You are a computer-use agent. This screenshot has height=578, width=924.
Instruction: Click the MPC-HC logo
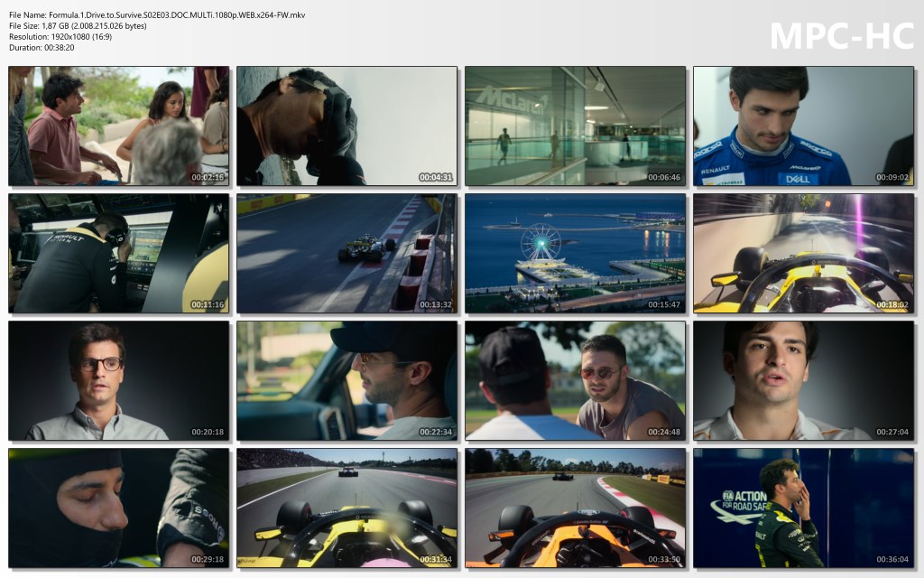coord(841,35)
